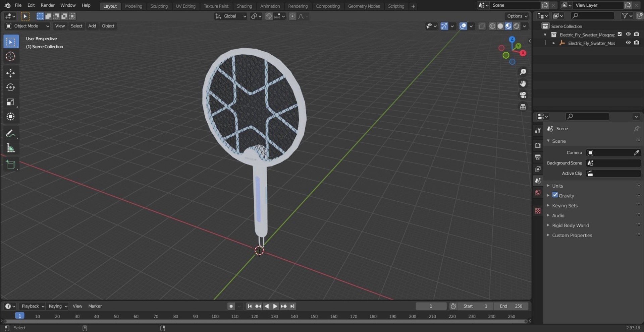This screenshot has width=644, height=332.
Task: Select the Add Cube tool
Action: [x=10, y=165]
